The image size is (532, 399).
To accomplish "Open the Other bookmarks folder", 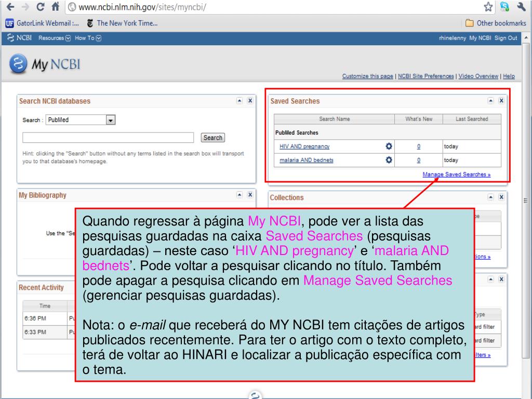I will point(496,23).
